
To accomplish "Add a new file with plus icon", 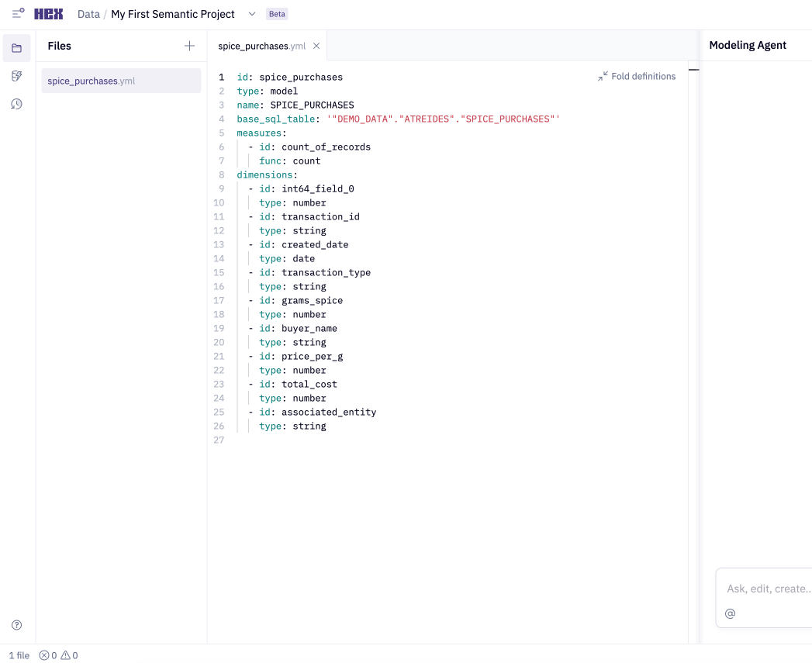I will 189,47.
